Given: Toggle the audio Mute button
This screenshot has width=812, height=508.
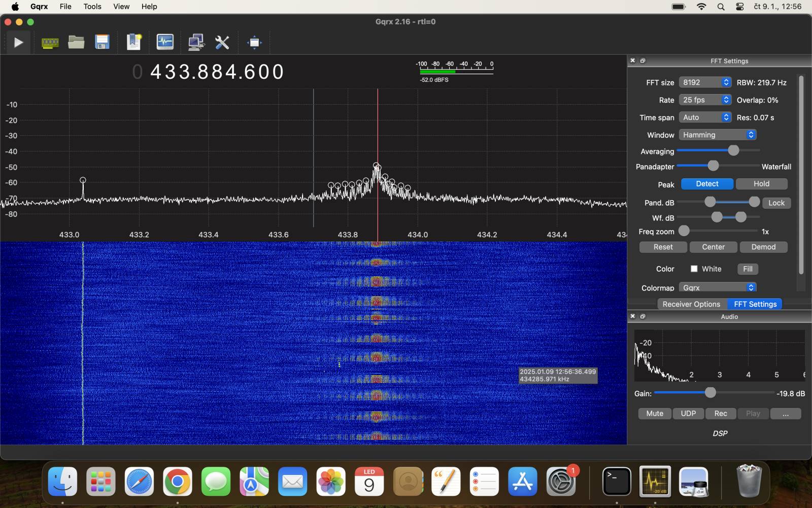Looking at the screenshot, I should (x=655, y=414).
